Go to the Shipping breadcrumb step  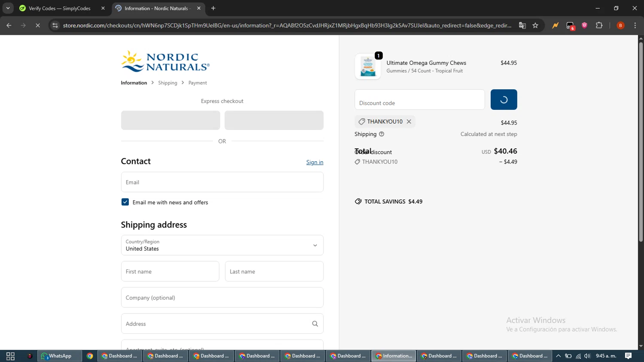(167, 83)
